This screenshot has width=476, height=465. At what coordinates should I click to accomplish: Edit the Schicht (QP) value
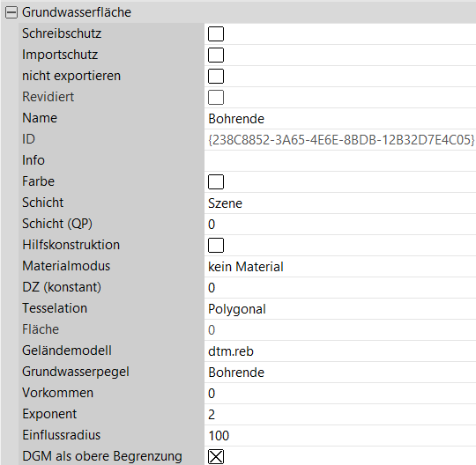tap(340, 224)
